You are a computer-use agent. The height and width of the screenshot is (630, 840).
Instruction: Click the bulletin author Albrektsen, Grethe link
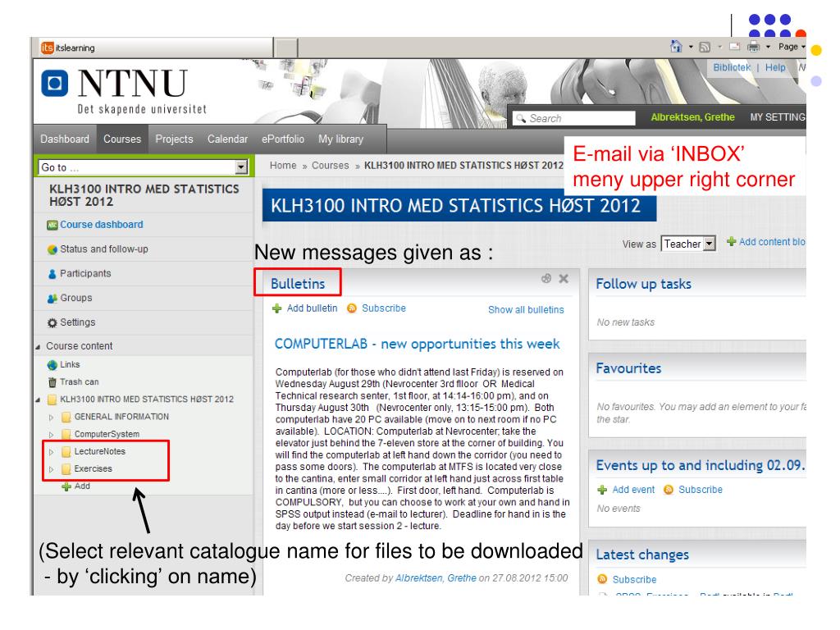[x=436, y=578]
